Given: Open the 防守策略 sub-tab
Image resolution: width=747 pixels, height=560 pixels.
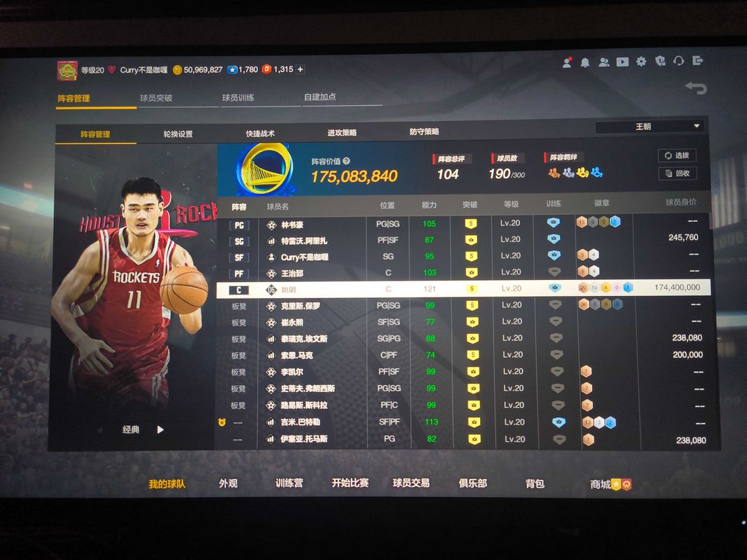Looking at the screenshot, I should [424, 131].
